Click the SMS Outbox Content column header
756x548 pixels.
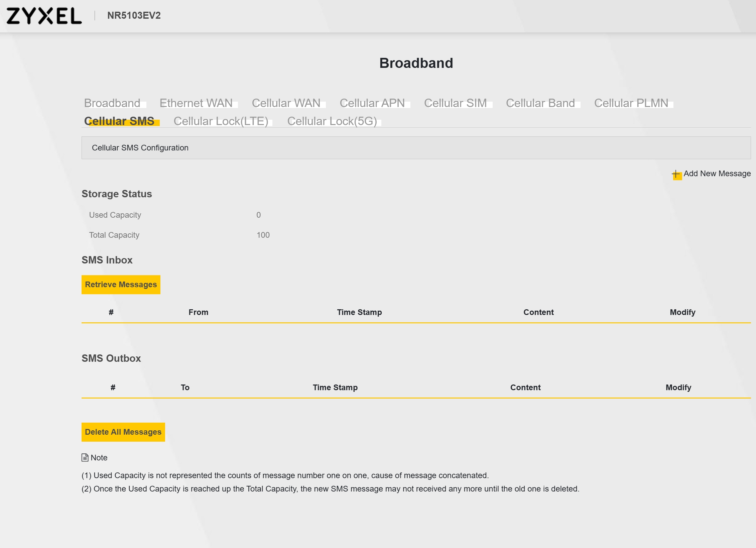(525, 388)
